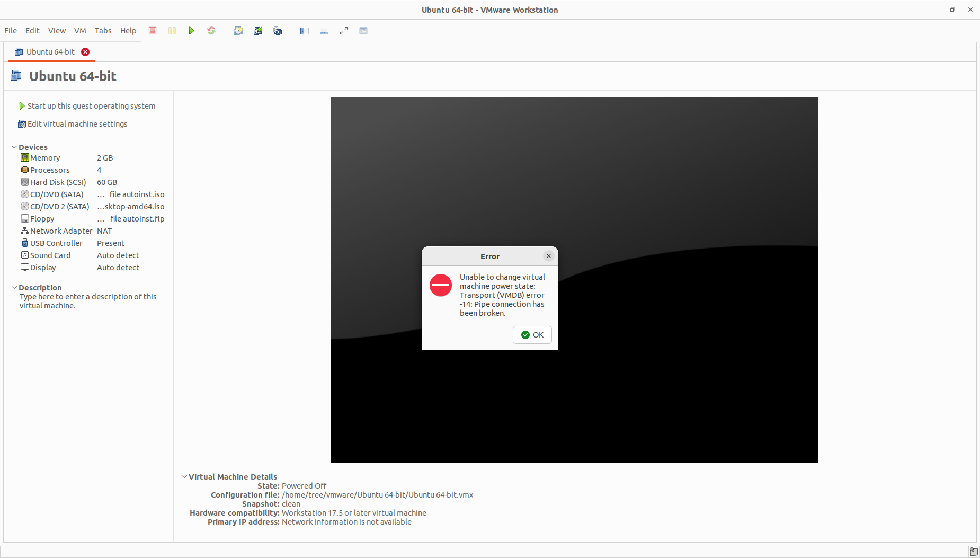Click the Powered Off state text
This screenshot has height=558, width=980.
(304, 486)
